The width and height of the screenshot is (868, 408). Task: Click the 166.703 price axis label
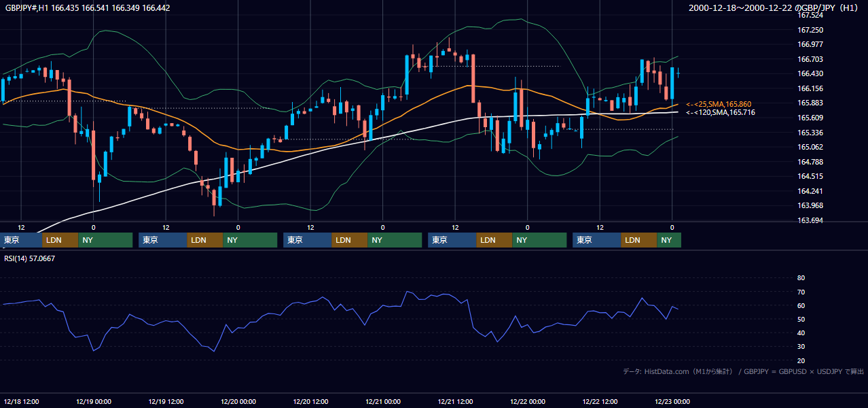pos(810,59)
